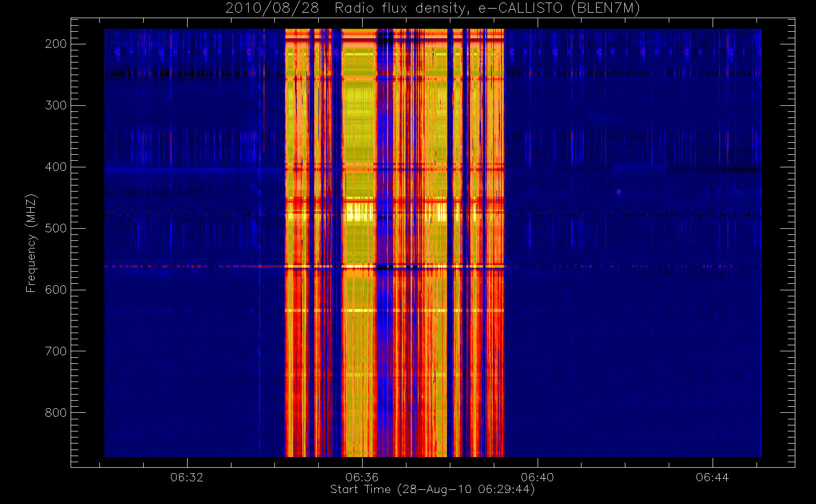Click the 700 frequency tick label
The height and width of the screenshot is (504, 816).
click(56, 351)
